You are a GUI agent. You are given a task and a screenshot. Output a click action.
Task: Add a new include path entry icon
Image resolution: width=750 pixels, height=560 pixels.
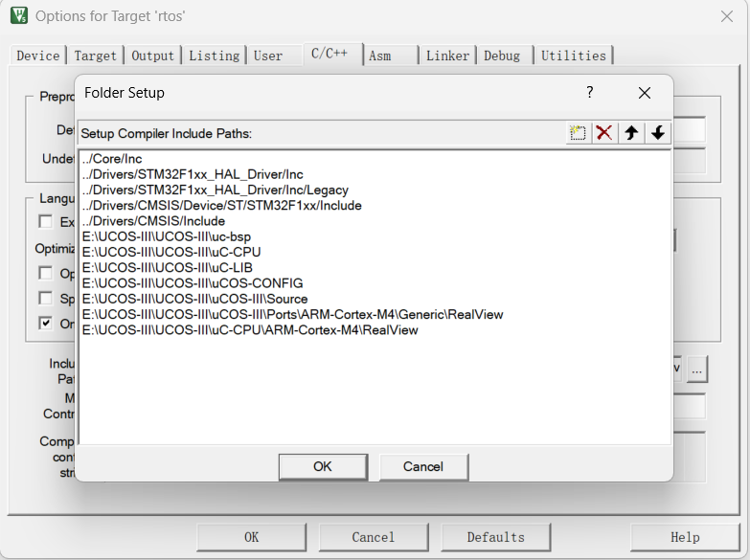pyautogui.click(x=578, y=132)
